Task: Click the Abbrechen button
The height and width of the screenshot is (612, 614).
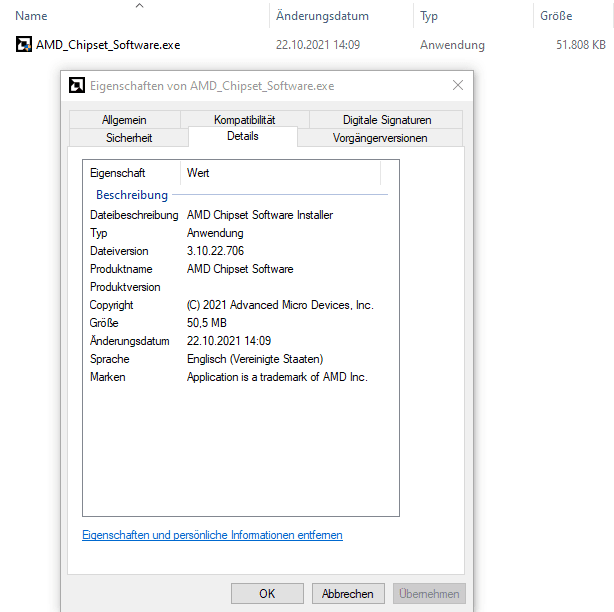Action: point(348,594)
